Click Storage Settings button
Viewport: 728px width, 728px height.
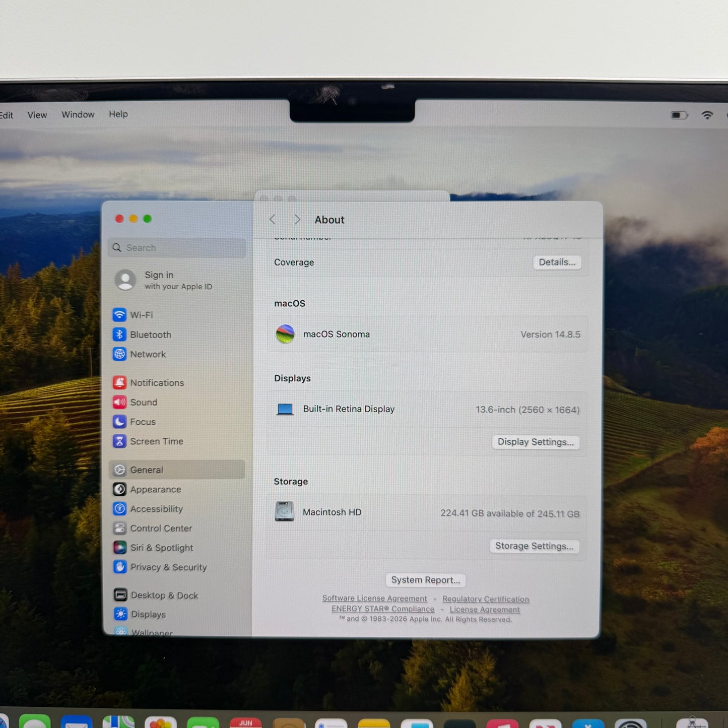click(x=534, y=546)
